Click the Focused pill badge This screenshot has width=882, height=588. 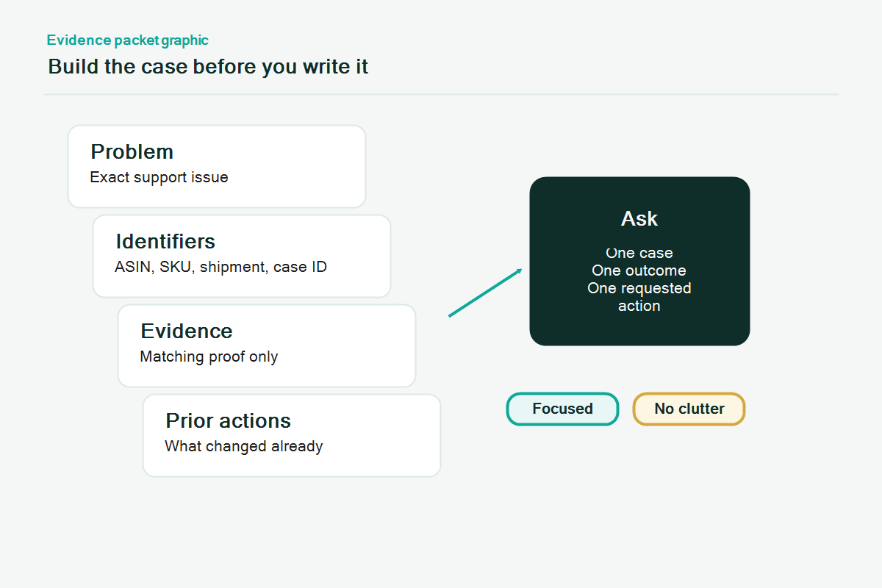(x=563, y=409)
